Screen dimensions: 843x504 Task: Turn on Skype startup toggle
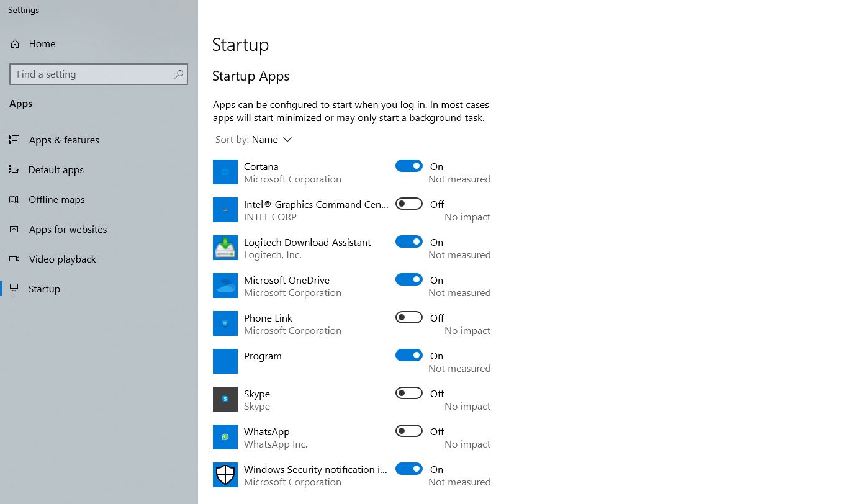[409, 393]
